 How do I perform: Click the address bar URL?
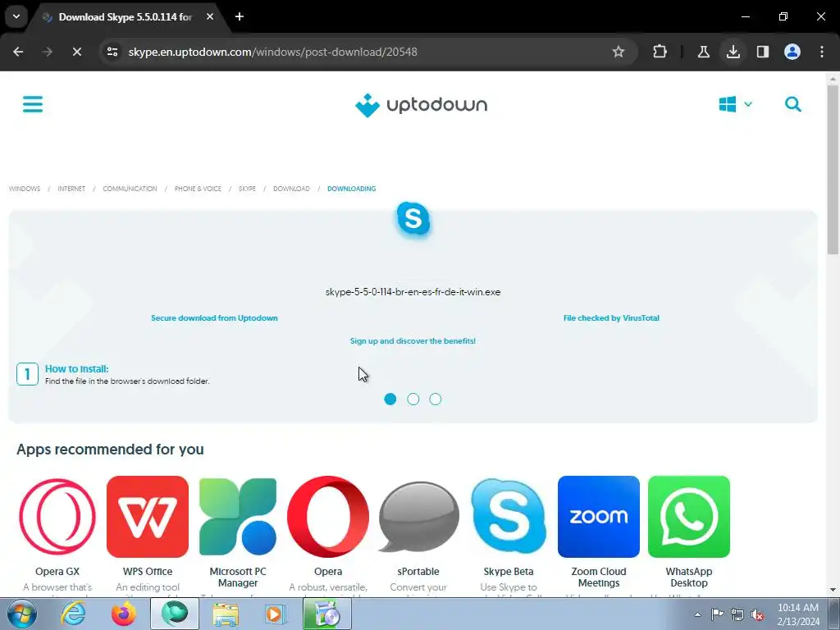[x=272, y=52]
